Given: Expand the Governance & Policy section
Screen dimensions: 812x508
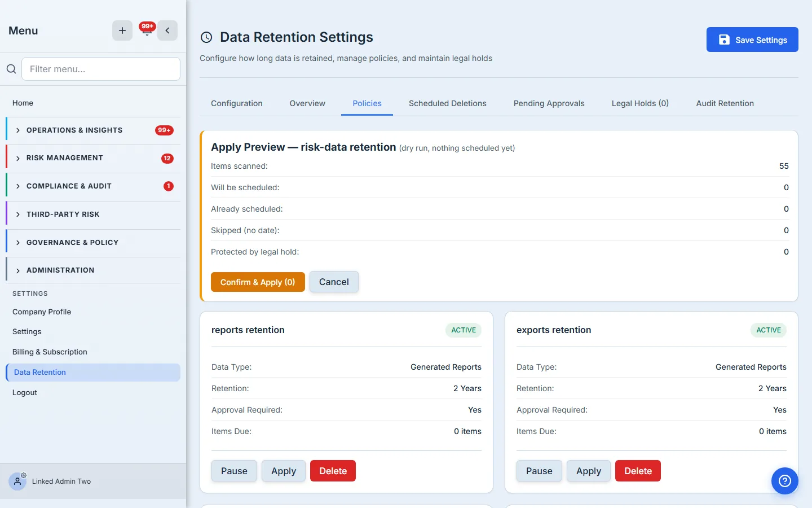Looking at the screenshot, I should (x=93, y=243).
